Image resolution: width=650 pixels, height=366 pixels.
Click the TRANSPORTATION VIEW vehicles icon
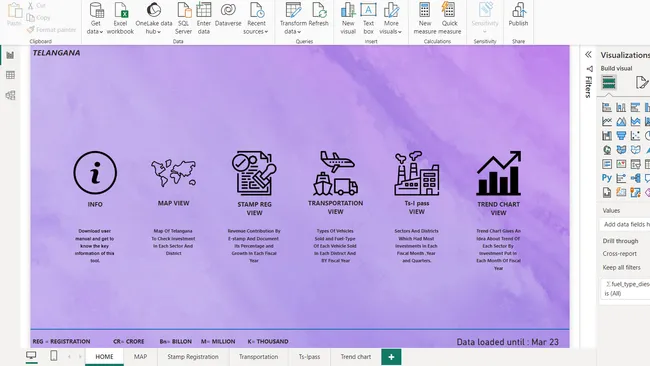335,173
